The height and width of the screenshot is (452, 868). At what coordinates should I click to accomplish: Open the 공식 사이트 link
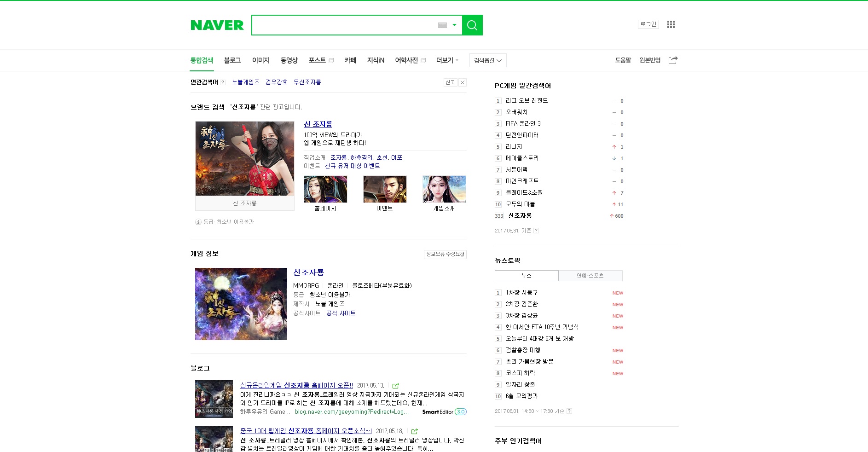(x=341, y=313)
